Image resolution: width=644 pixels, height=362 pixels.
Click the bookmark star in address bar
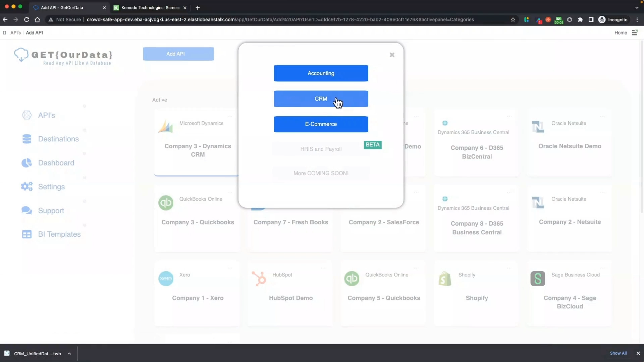(x=513, y=20)
